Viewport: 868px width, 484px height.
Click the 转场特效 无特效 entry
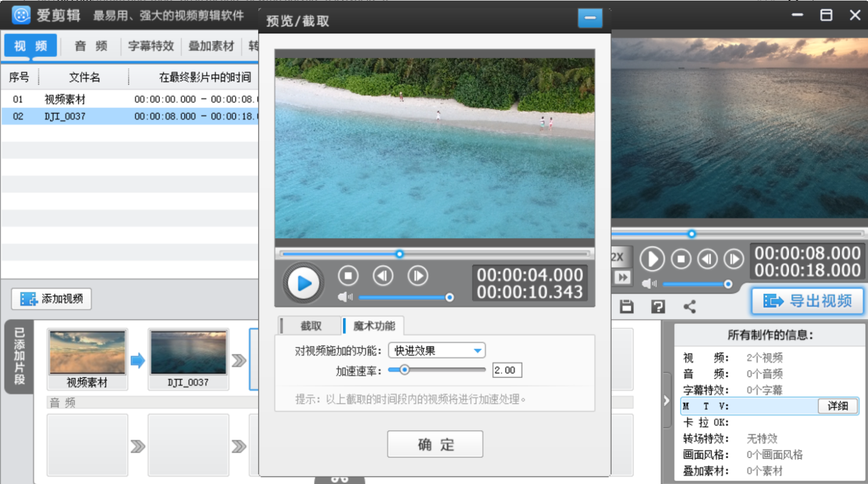pos(762,438)
